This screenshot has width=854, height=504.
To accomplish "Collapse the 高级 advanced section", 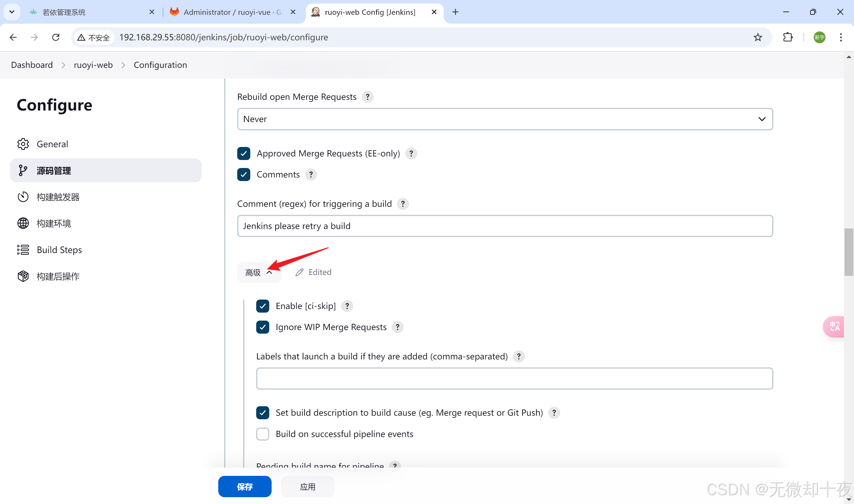I will (259, 272).
